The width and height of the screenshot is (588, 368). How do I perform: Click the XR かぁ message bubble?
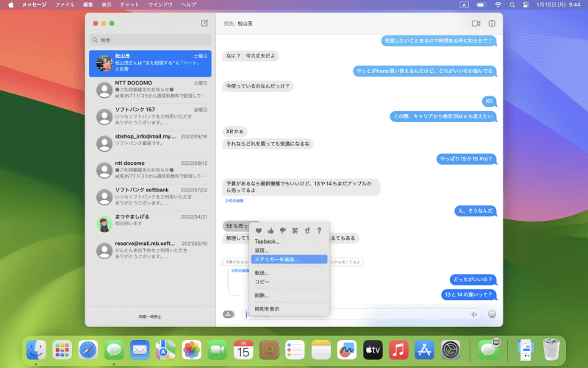click(234, 132)
